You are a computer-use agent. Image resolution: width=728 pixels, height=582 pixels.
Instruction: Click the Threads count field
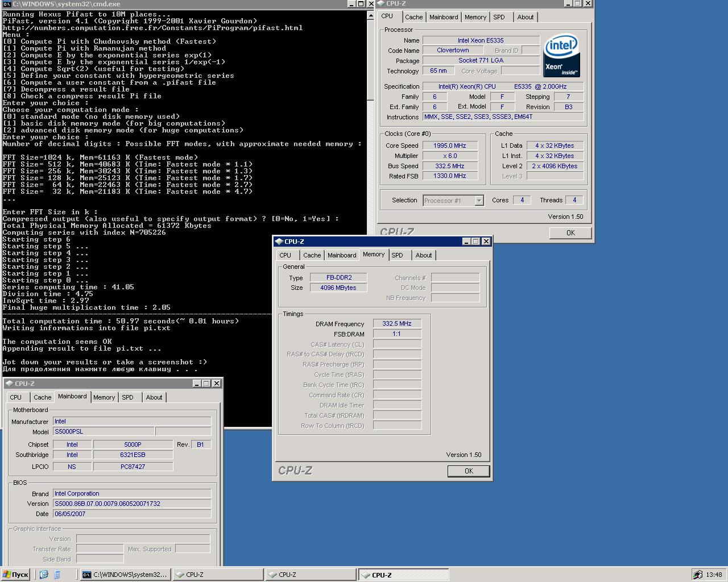pos(574,200)
